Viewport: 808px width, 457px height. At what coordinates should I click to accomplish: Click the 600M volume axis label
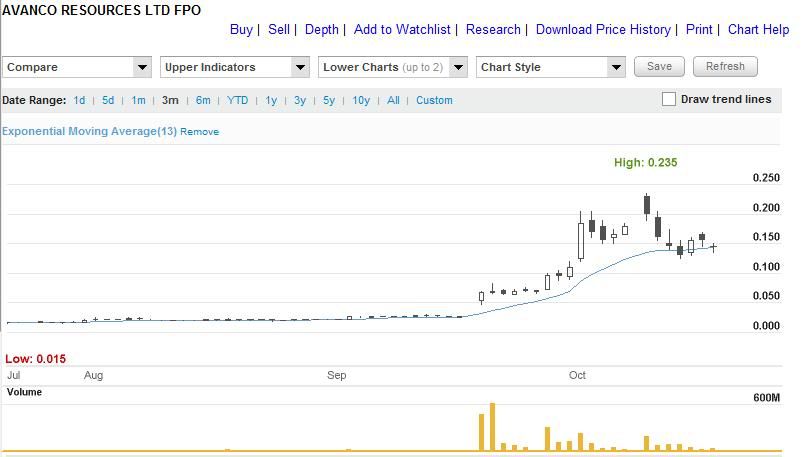point(766,398)
